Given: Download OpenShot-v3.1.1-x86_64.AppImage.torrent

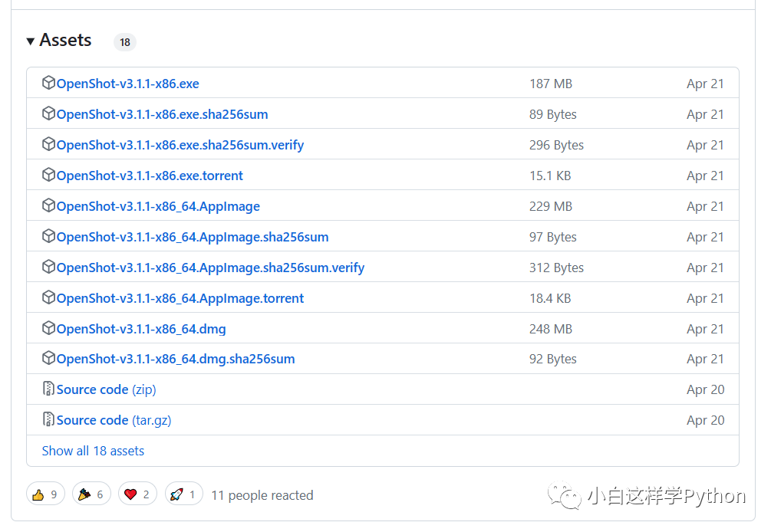Looking at the screenshot, I should tap(180, 298).
